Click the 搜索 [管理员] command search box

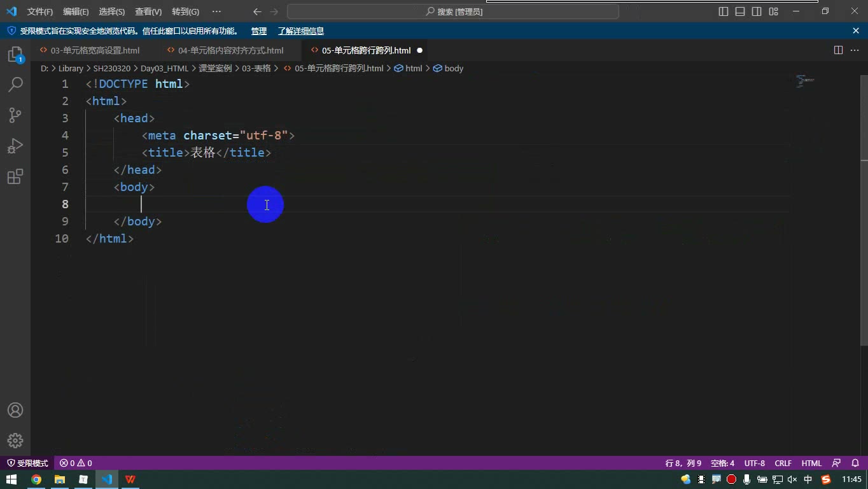pyautogui.click(x=453, y=11)
